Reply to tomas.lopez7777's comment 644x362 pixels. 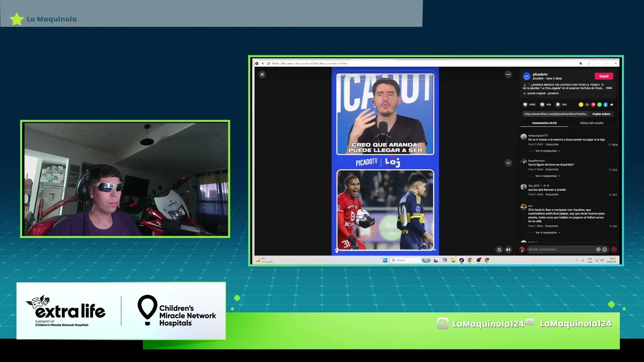(552, 145)
